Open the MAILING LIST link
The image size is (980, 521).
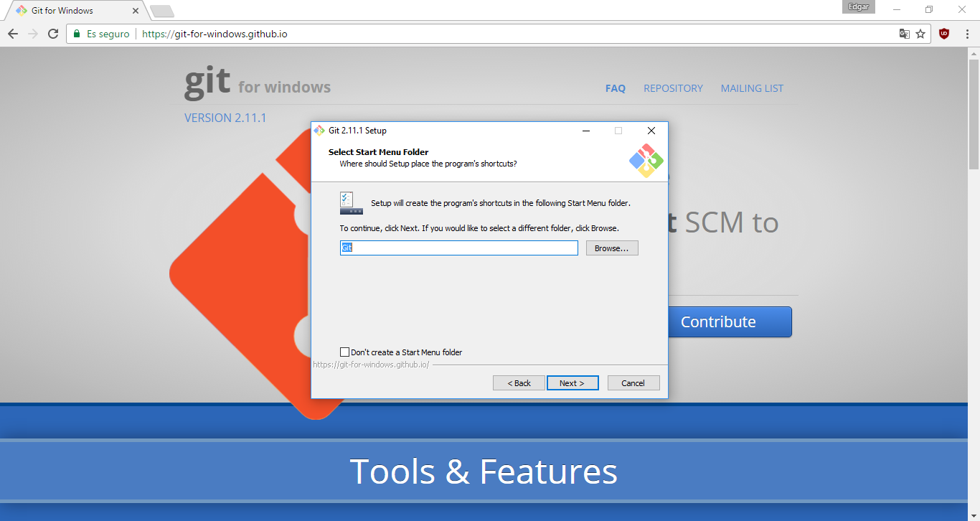tap(752, 88)
